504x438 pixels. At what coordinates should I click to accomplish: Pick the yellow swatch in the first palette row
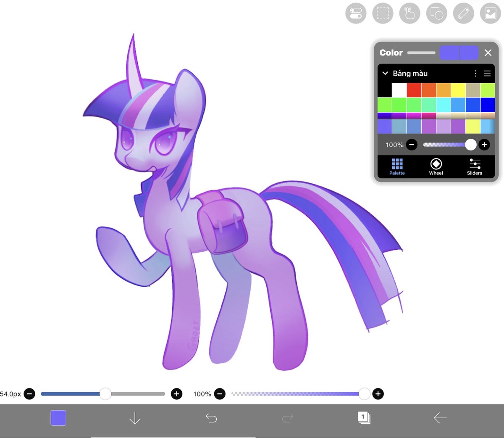[458, 90]
